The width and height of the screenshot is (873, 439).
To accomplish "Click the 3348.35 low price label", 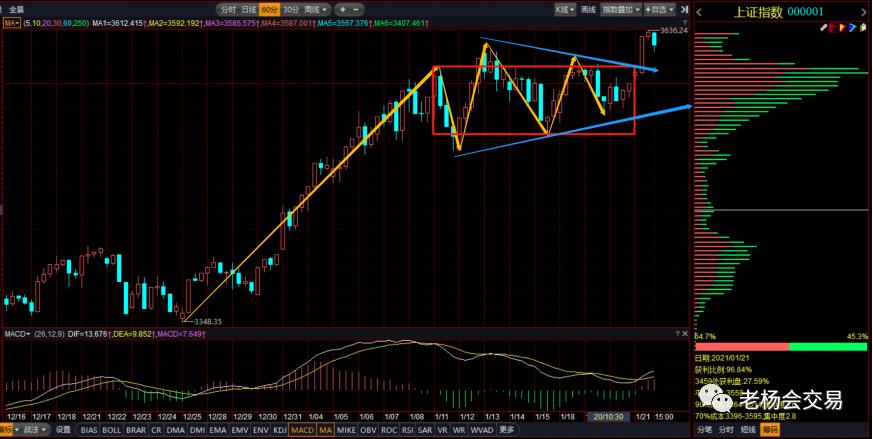I will (209, 321).
